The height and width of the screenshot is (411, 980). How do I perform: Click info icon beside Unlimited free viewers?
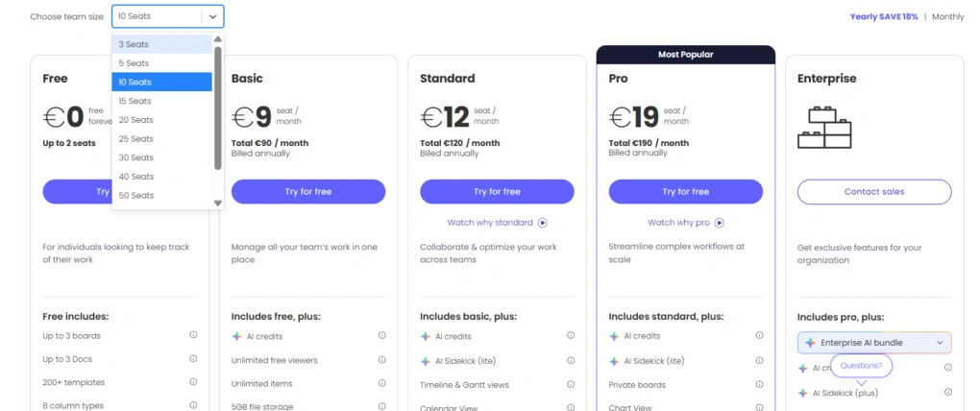(381, 360)
